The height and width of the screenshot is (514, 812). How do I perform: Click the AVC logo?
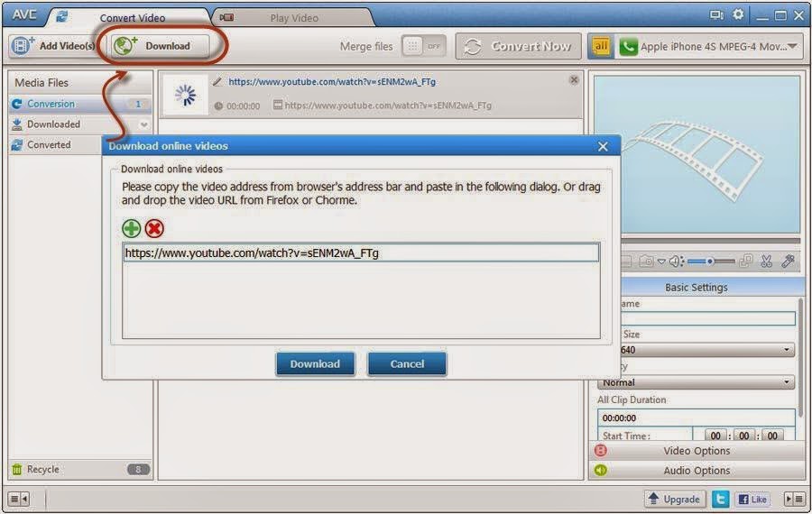click(x=23, y=14)
